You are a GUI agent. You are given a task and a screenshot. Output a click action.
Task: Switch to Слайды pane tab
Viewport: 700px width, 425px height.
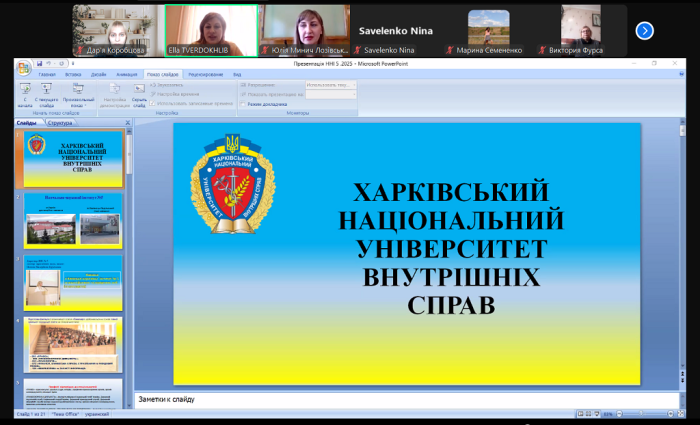pyautogui.click(x=27, y=123)
